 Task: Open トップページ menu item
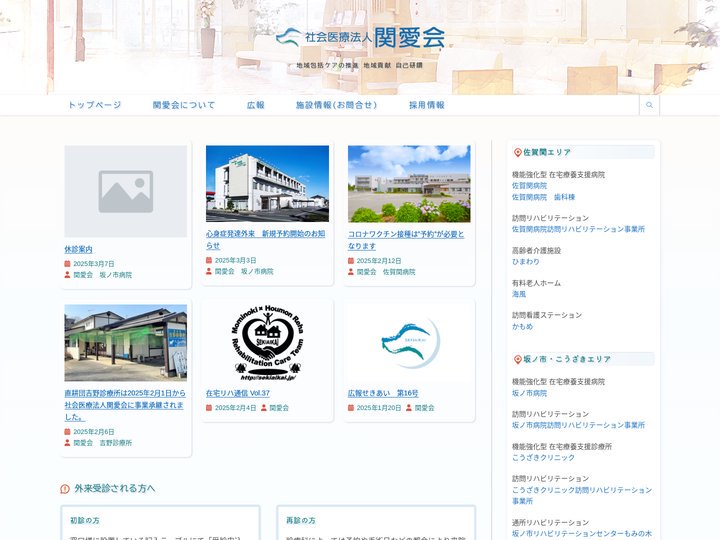(x=95, y=105)
